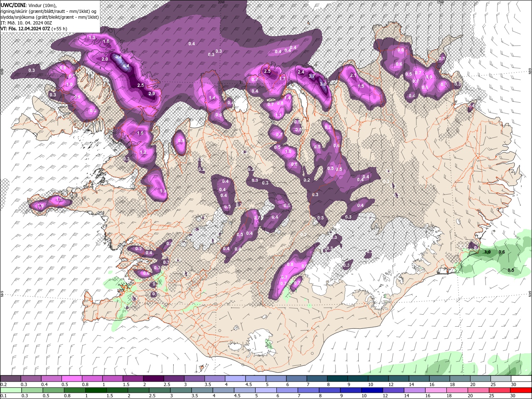
Task: Click the 2.9 snowfall value label
Action: (151, 94)
